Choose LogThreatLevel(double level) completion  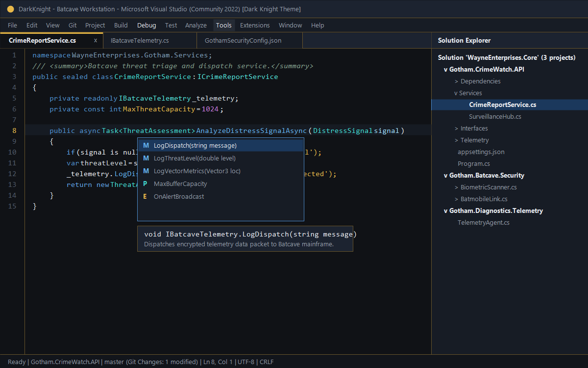pos(220,158)
